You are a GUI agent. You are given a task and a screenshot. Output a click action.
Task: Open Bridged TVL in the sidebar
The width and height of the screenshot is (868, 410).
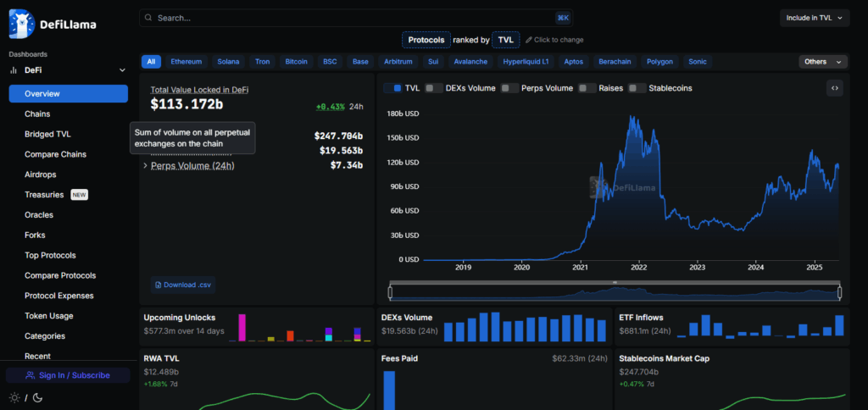(x=47, y=134)
